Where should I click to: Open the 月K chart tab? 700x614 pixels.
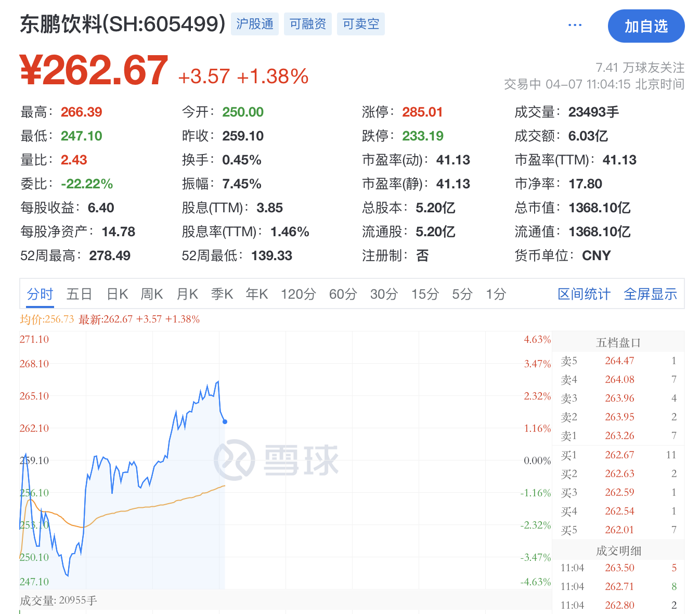click(187, 294)
